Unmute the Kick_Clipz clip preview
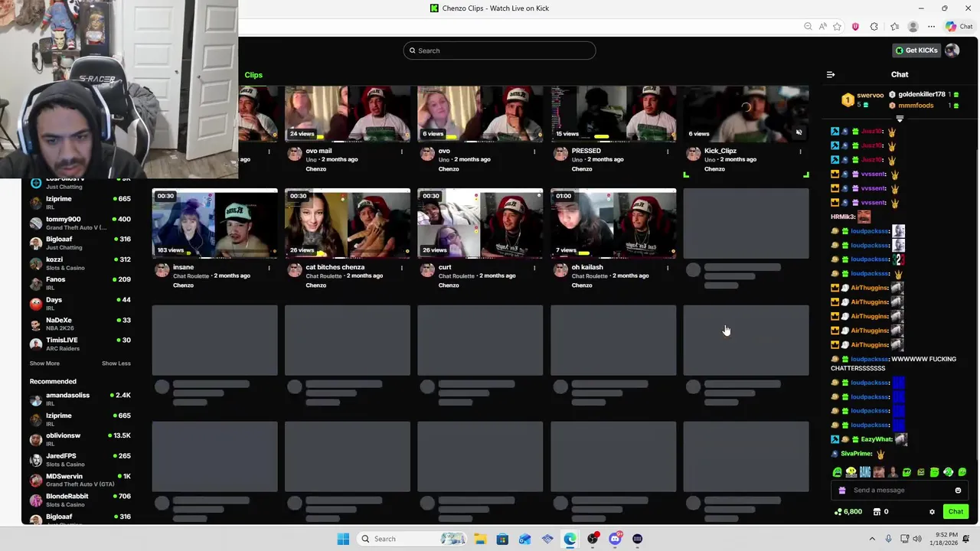This screenshot has height=551, width=980. click(x=799, y=132)
